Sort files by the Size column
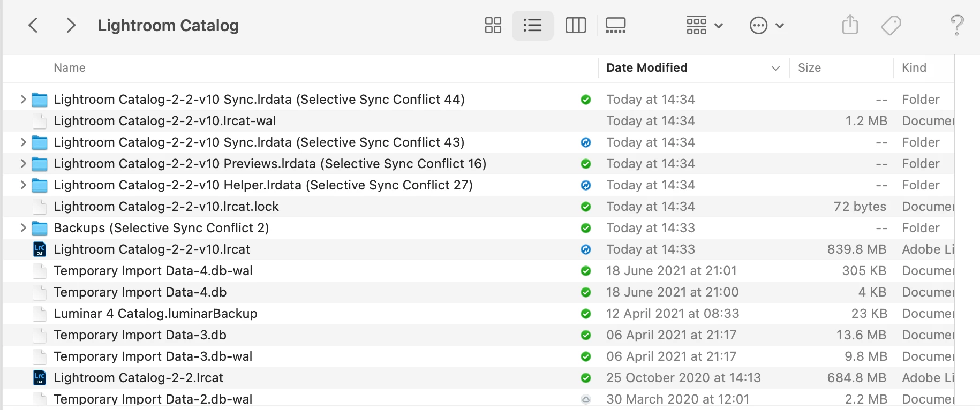 tap(809, 68)
